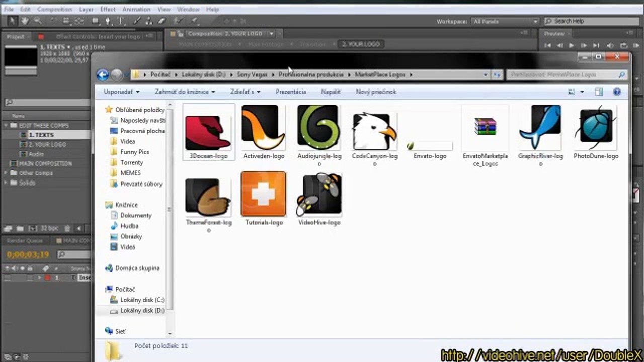Switch to the Project panel tab
This screenshot has width=644, height=362.
coord(16,36)
